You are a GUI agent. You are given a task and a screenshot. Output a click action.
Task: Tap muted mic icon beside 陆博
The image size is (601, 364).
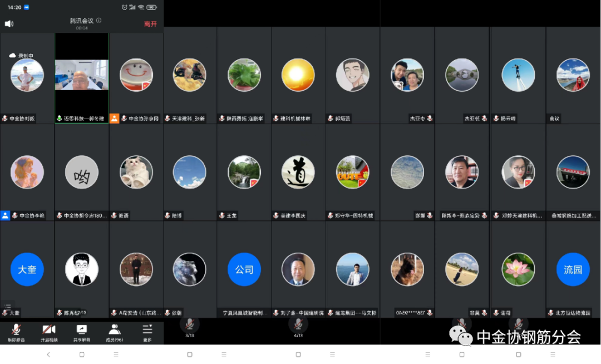coord(168,215)
